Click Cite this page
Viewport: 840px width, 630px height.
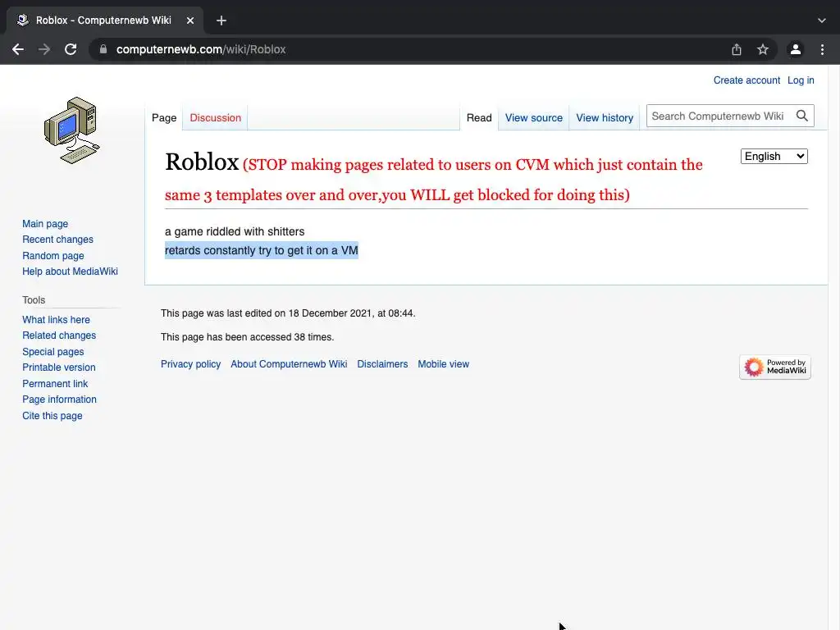coord(52,416)
